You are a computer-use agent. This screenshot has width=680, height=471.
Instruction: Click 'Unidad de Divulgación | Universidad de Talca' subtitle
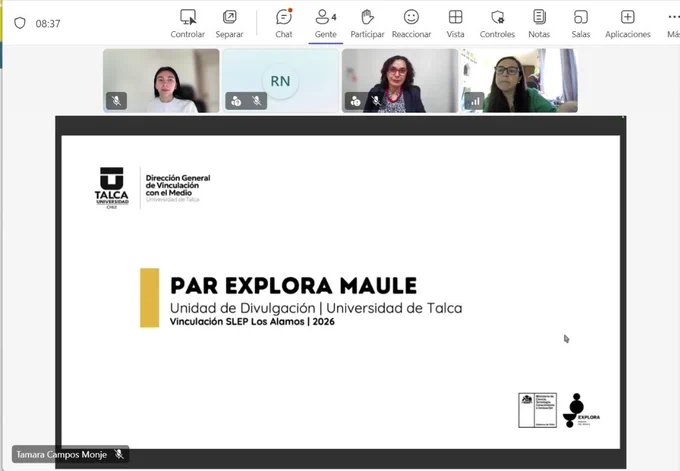coord(316,308)
